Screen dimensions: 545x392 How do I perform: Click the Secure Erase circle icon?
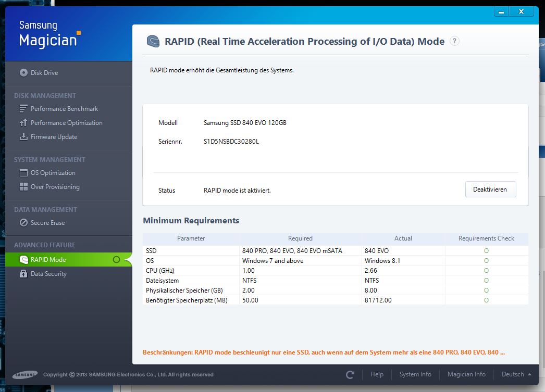tap(23, 223)
